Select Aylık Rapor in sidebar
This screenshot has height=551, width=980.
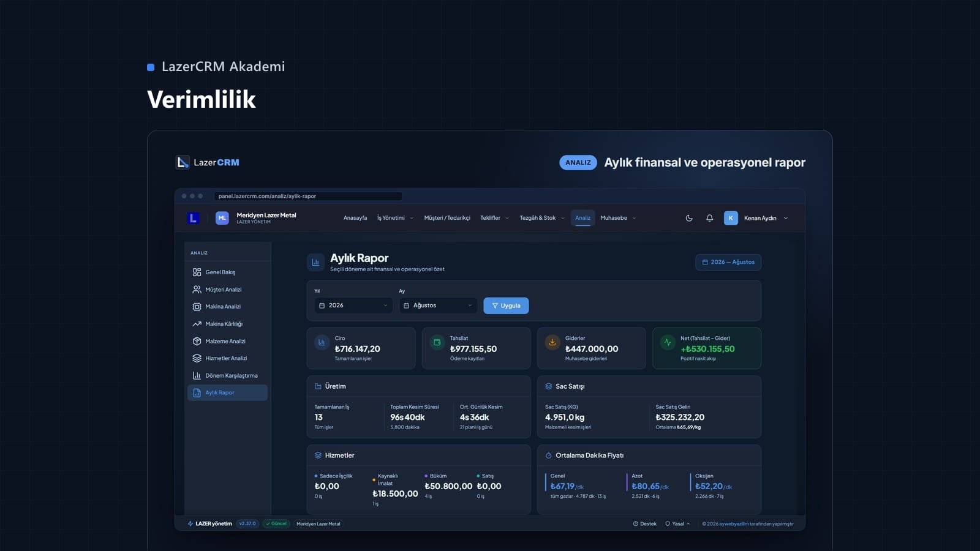click(227, 393)
